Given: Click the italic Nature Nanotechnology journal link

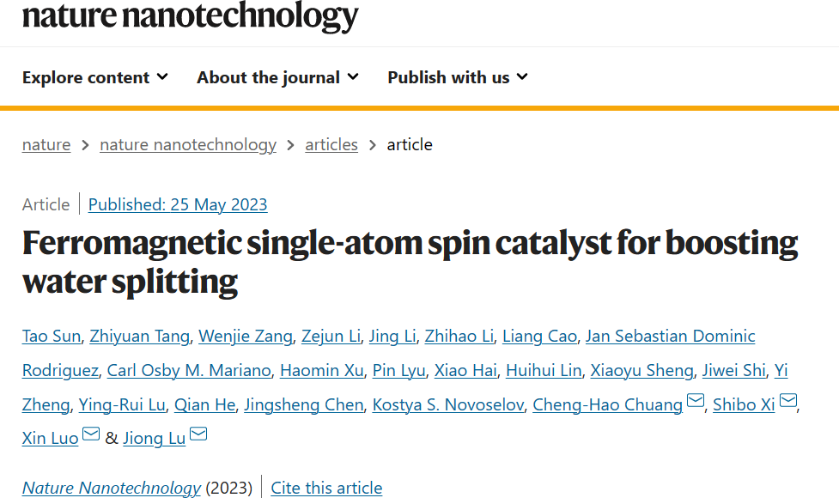Looking at the screenshot, I should pos(112,488).
